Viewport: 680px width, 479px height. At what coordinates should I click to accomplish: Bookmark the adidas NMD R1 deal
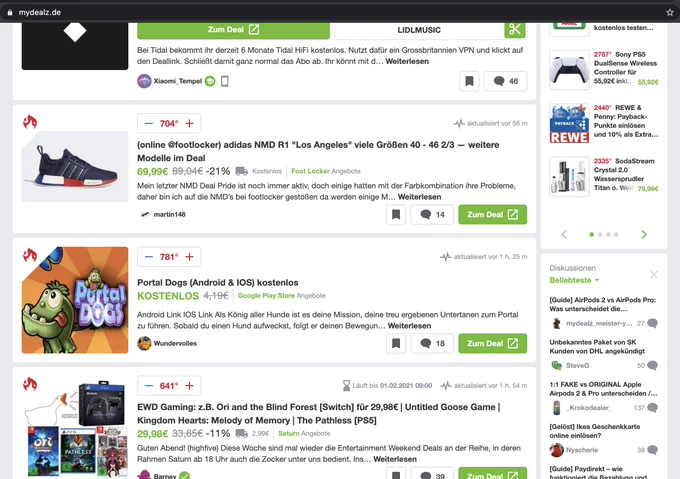(396, 215)
